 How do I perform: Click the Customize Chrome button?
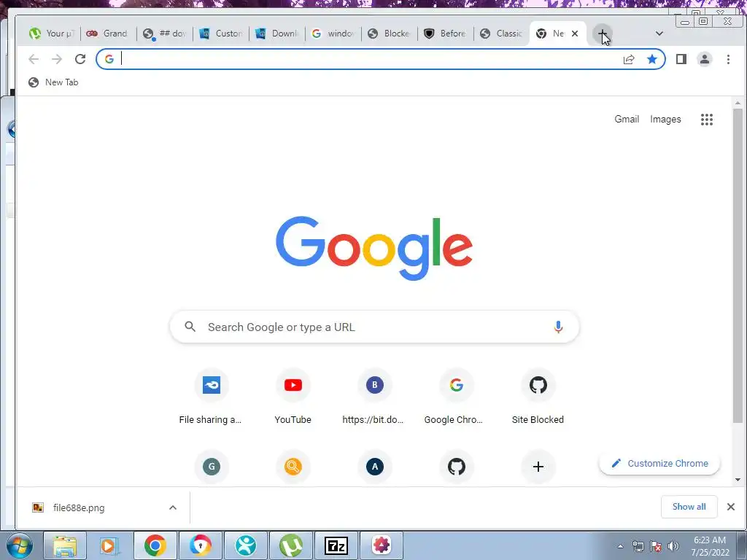click(659, 463)
